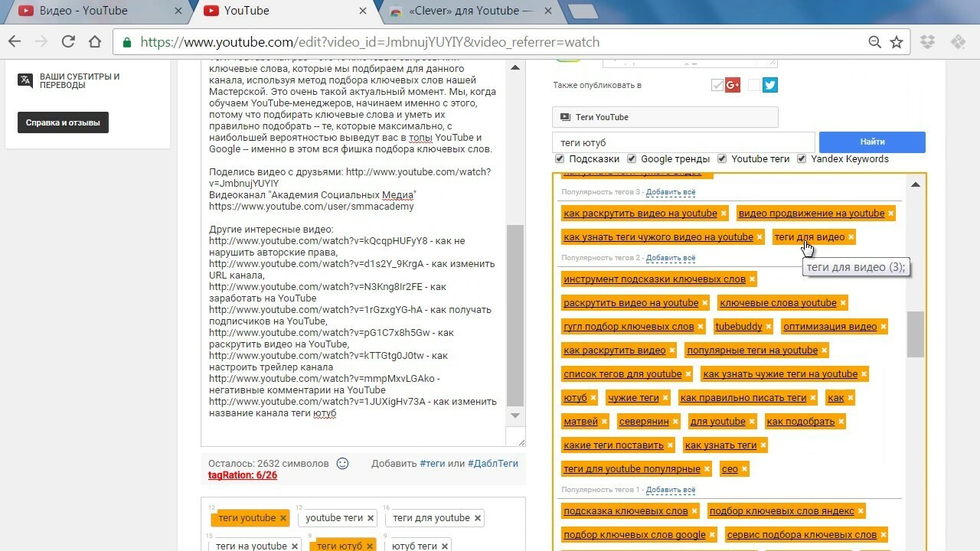This screenshot has width=980, height=551.
Task: Select suggested tag 'теги для youtube популярные'
Action: pos(632,469)
